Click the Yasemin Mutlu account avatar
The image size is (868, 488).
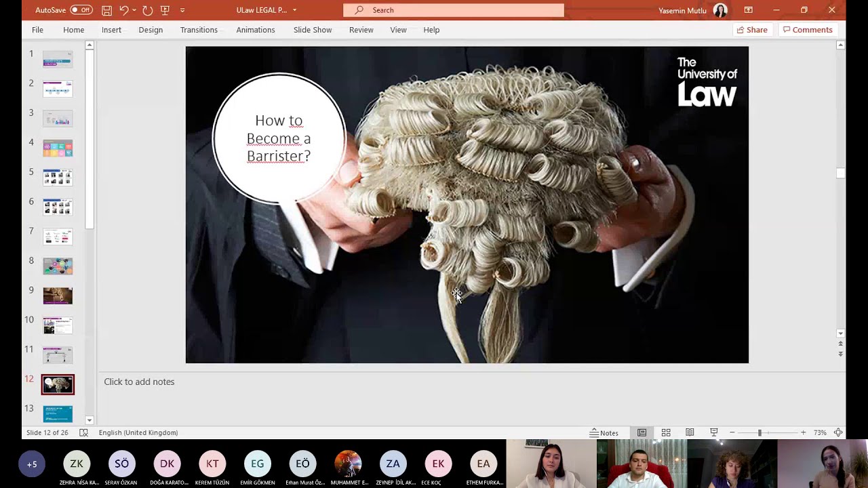click(x=720, y=10)
